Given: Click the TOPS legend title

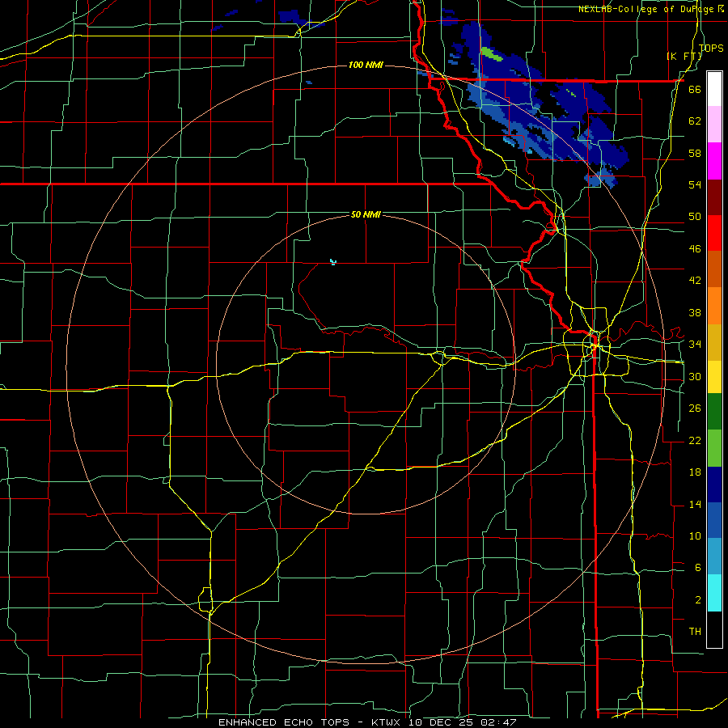Looking at the screenshot, I should tap(711, 48).
